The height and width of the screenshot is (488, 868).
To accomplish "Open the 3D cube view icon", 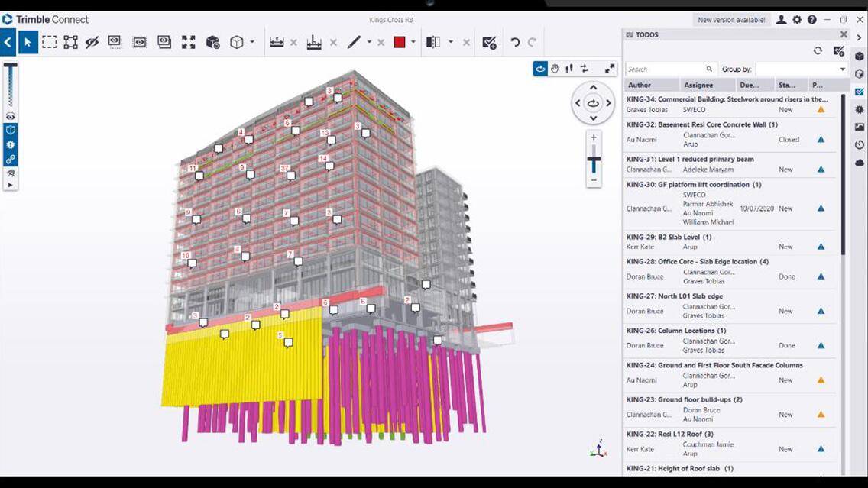I will 236,42.
